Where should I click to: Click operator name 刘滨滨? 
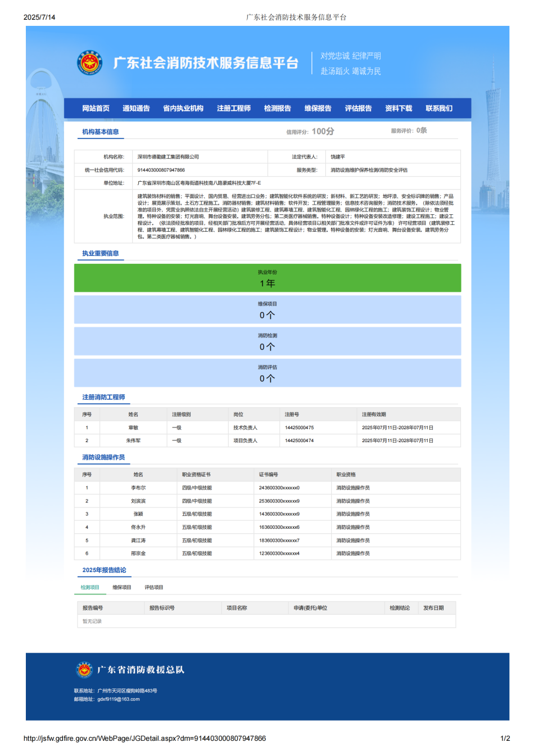tap(138, 501)
